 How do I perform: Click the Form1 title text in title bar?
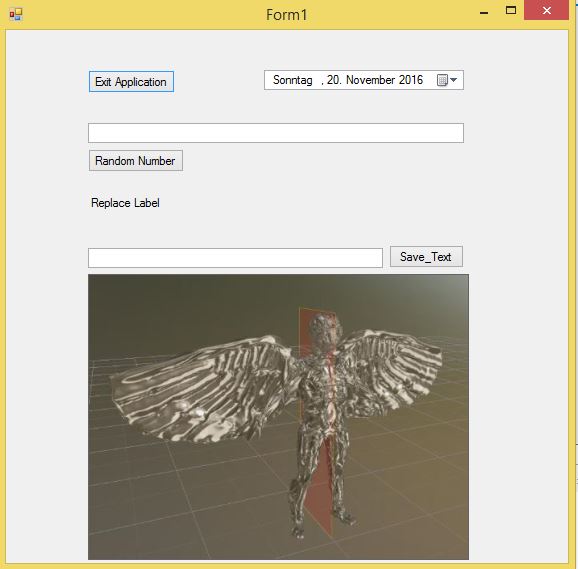[x=286, y=15]
